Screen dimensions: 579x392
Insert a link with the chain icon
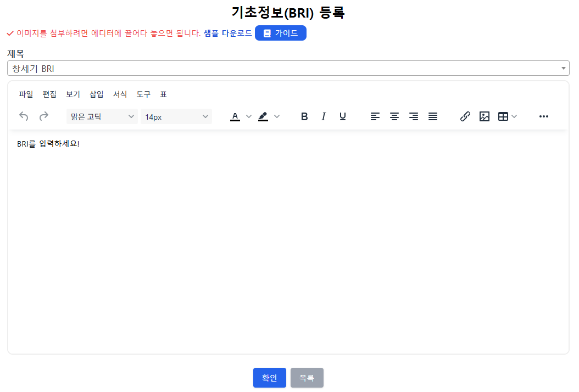click(x=465, y=116)
